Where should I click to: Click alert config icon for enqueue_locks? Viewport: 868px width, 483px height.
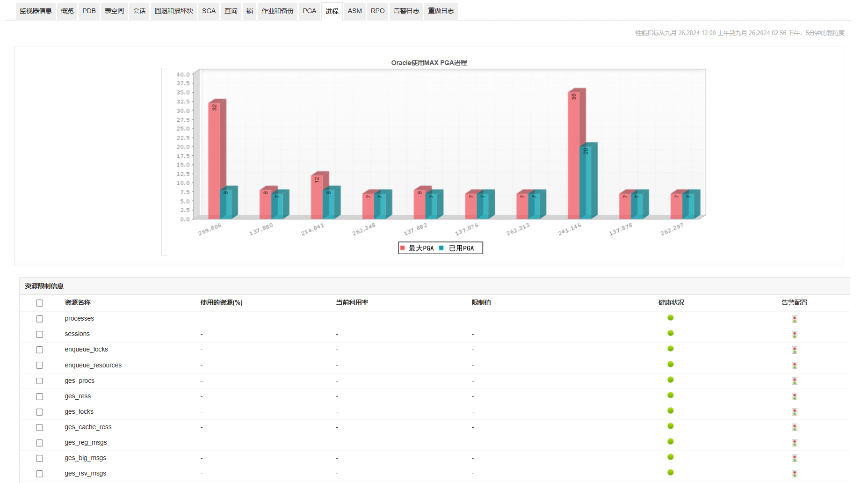(x=794, y=350)
